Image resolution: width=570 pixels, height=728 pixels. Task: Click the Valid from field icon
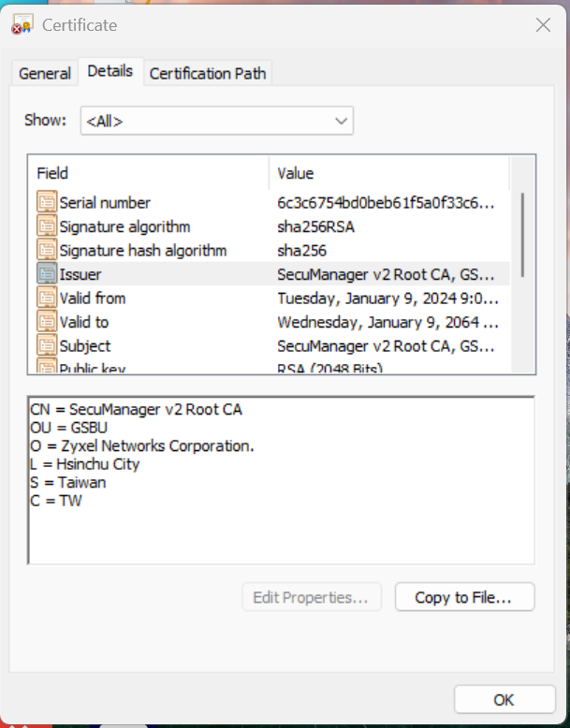[47, 298]
